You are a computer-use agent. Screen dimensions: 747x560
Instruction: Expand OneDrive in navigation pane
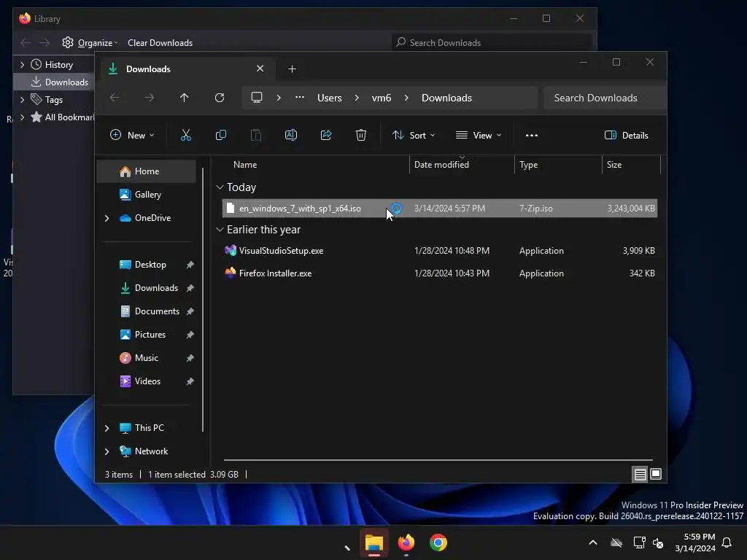(107, 218)
